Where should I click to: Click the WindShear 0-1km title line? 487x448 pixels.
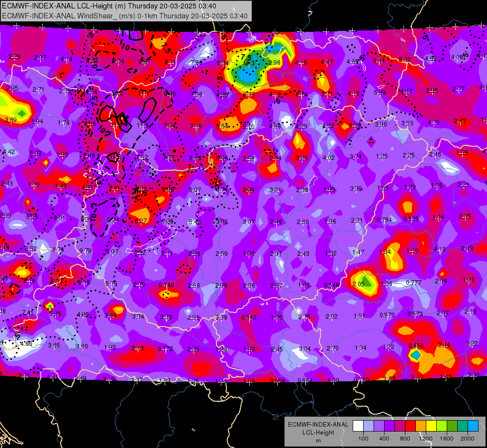(x=124, y=16)
